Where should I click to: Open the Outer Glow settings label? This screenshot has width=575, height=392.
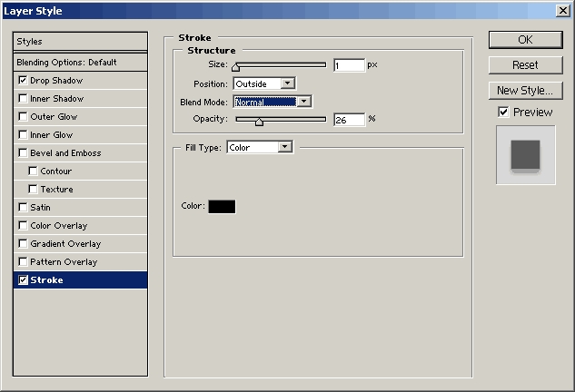point(54,116)
